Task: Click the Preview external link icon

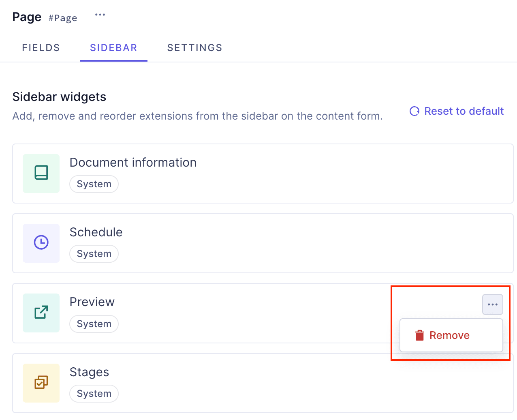Action: click(x=41, y=313)
